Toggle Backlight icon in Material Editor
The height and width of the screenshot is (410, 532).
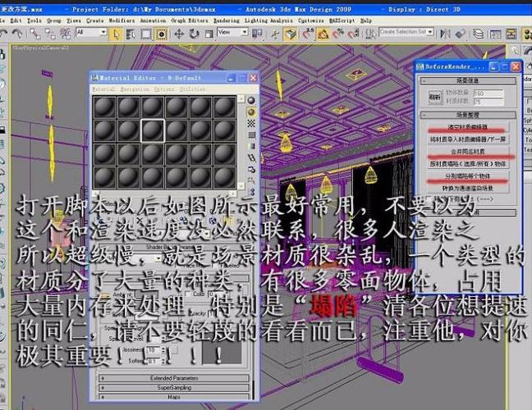[251, 112]
